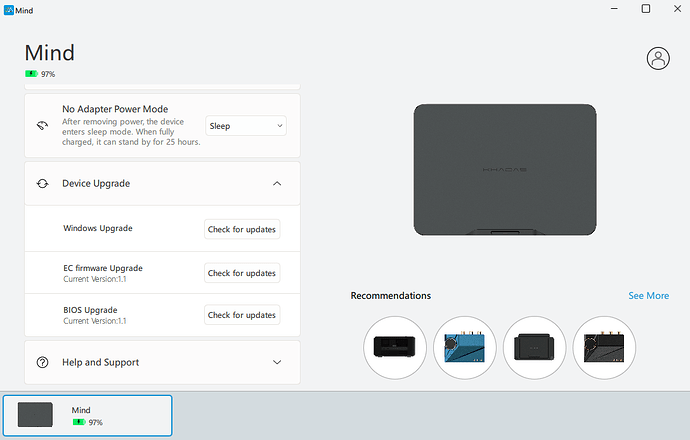Open the See More recommendations link

[x=648, y=296]
